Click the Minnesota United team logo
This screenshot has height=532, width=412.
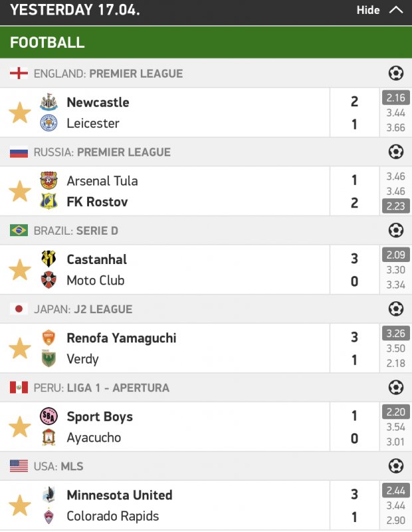click(x=49, y=495)
